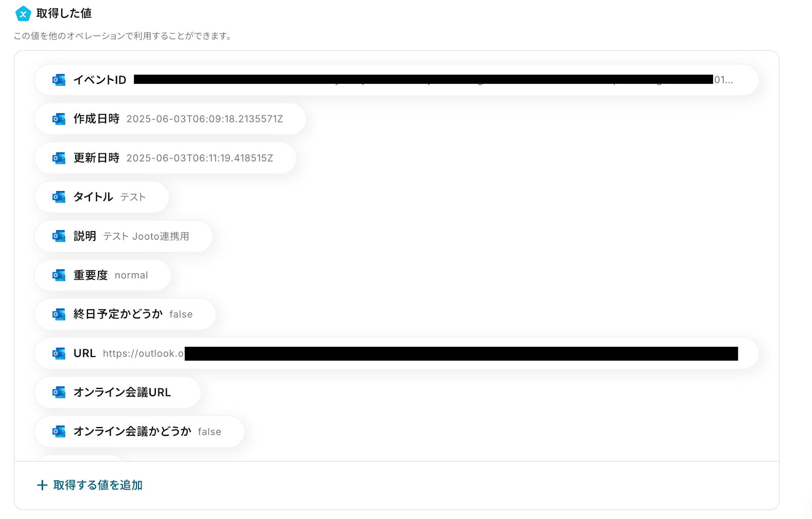Click the Outlook icon next to 作成日時

(x=59, y=119)
